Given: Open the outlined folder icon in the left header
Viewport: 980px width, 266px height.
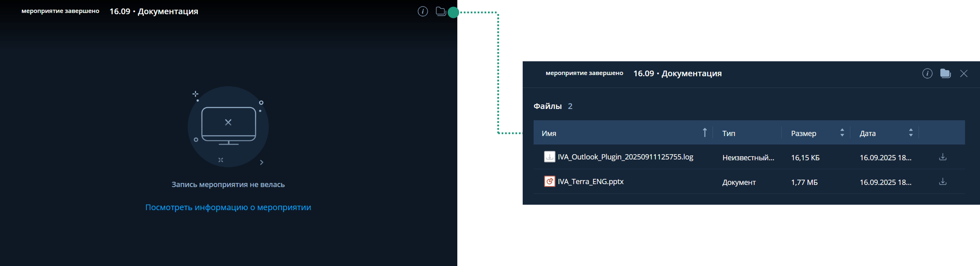Looking at the screenshot, I should pyautogui.click(x=440, y=11).
